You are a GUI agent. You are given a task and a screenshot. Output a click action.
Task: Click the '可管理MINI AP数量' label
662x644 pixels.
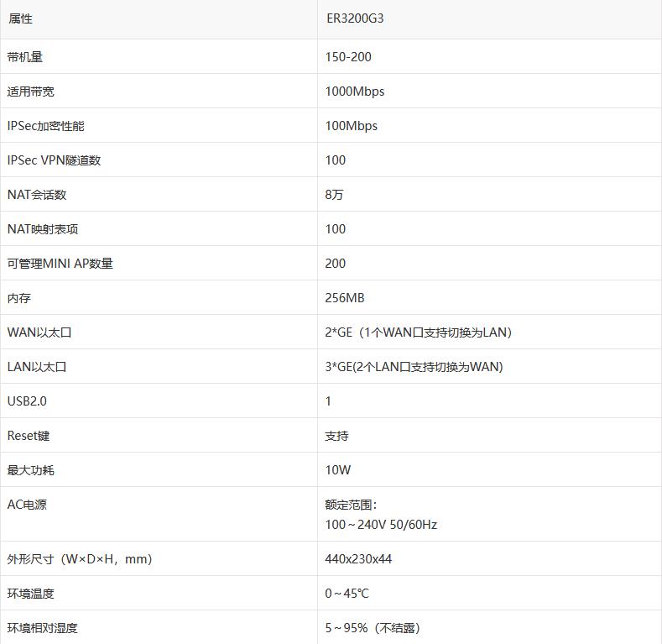click(x=60, y=264)
